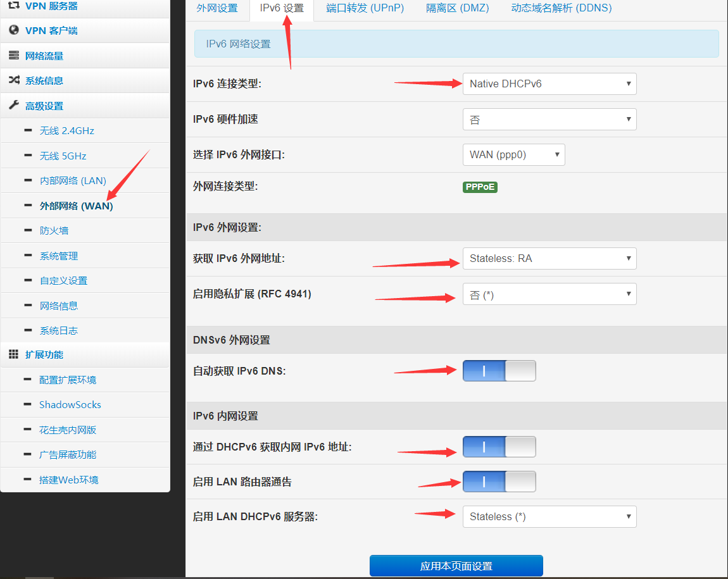Open 搭建Web环境 page
This screenshot has height=579, width=728.
69,480
